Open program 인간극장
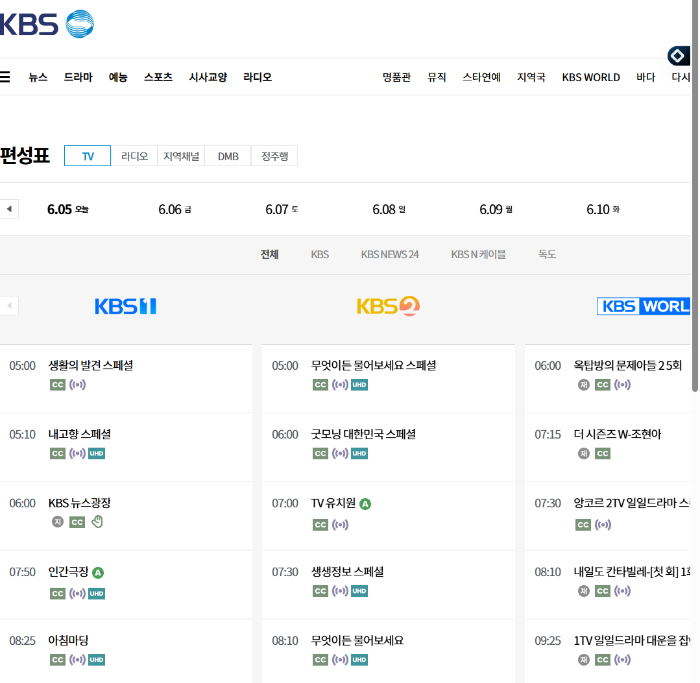 68,572
